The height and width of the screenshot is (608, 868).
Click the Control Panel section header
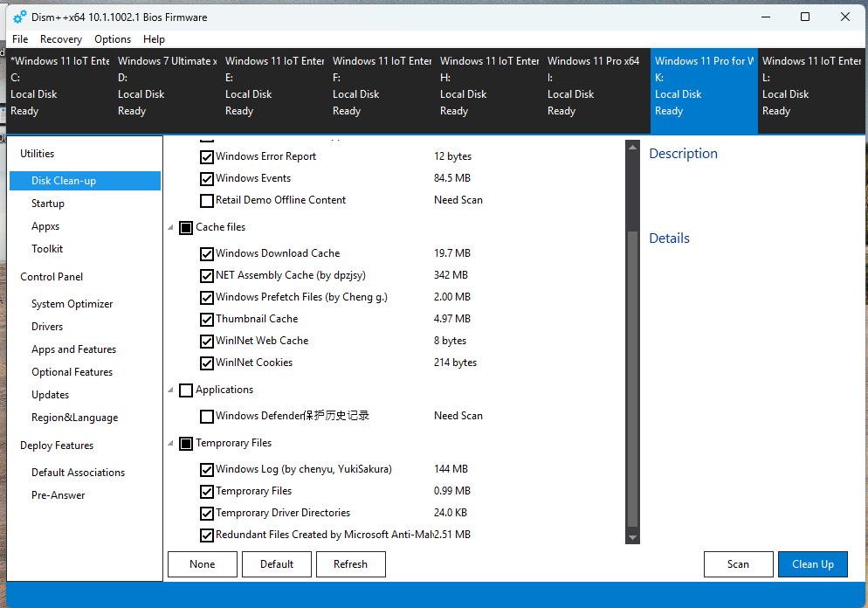click(52, 277)
